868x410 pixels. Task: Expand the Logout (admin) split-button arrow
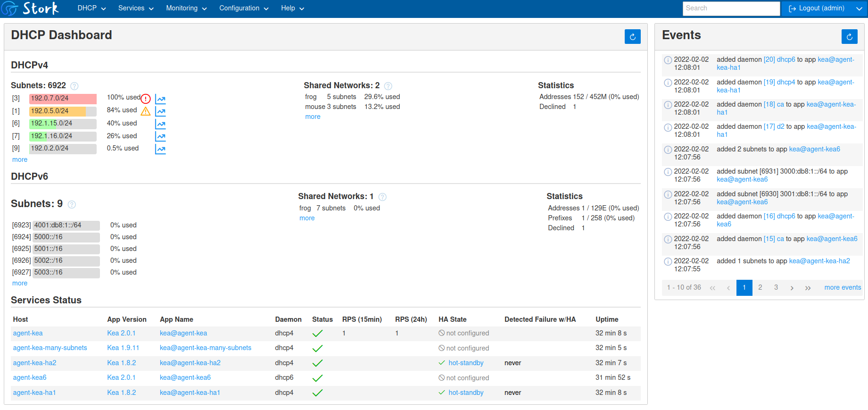click(859, 8)
